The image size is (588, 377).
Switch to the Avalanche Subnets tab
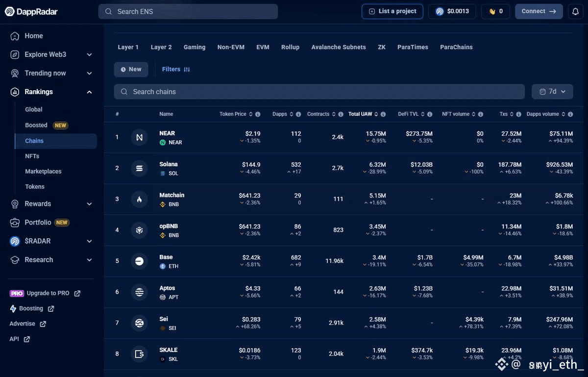[339, 47]
